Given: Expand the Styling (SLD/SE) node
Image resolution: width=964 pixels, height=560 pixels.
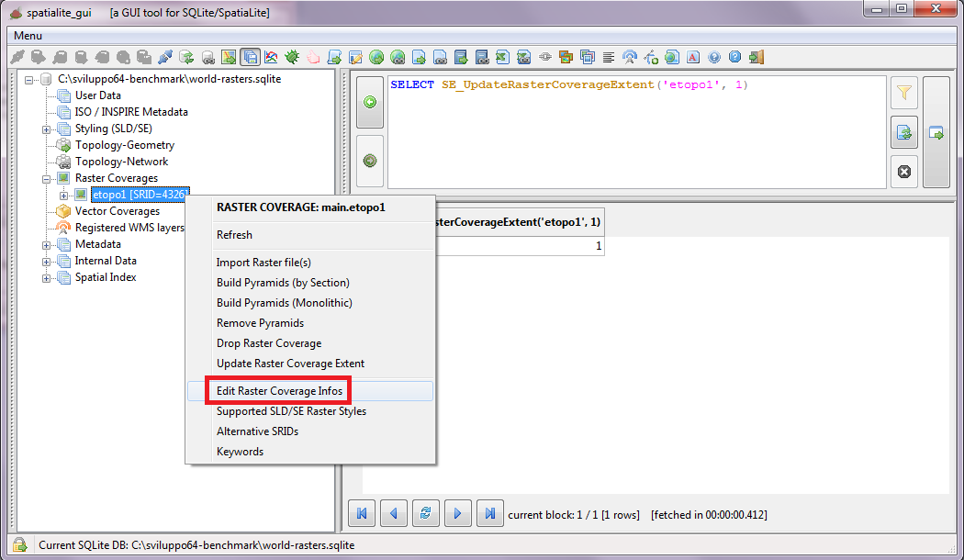Looking at the screenshot, I should coord(46,129).
